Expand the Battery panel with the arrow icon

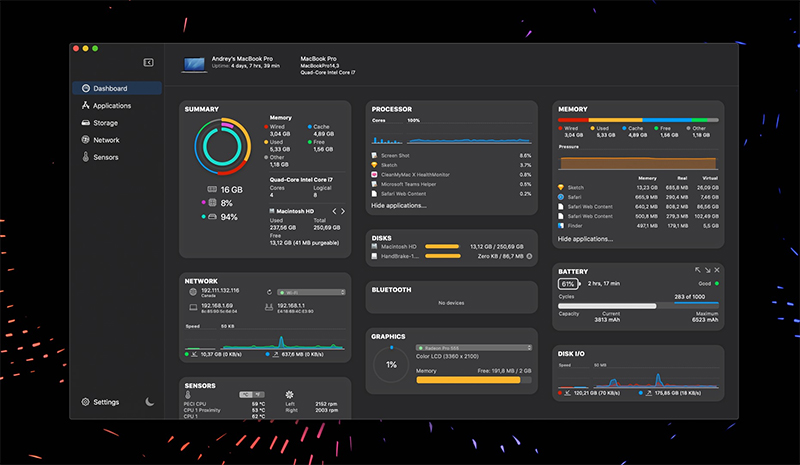(697, 270)
